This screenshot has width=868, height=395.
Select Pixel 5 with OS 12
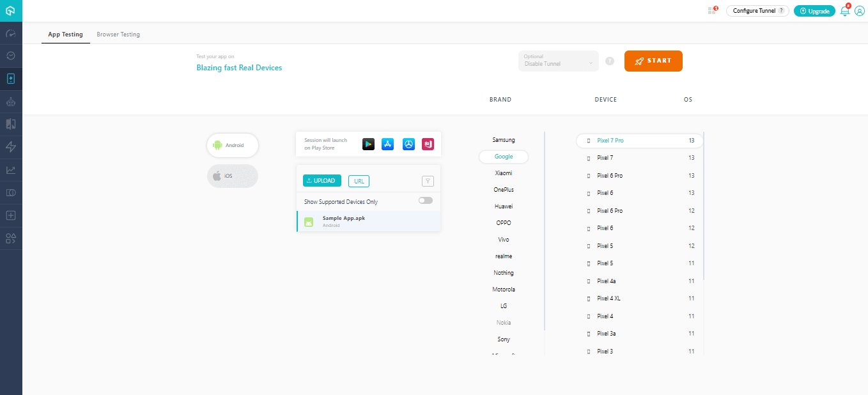click(x=639, y=246)
